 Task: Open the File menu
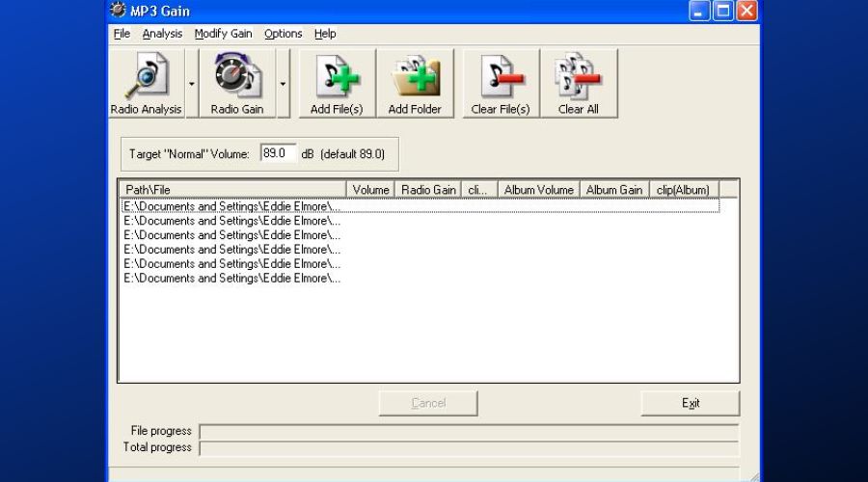122,34
